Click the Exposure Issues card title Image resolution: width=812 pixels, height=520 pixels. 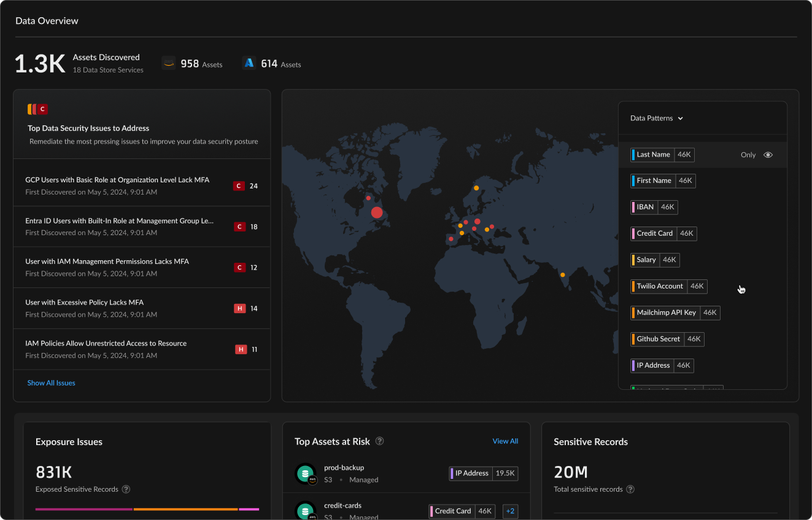pyautogui.click(x=69, y=442)
